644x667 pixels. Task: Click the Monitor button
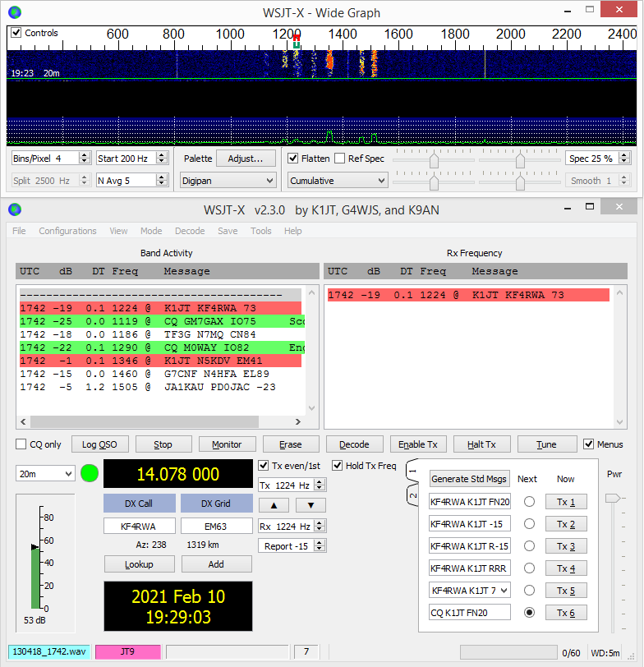pos(227,444)
